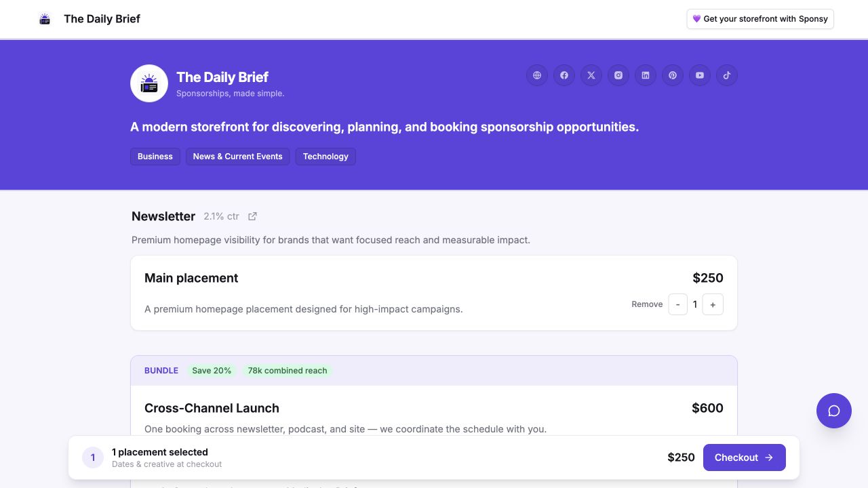Image resolution: width=868 pixels, height=488 pixels.
Task: Open the Facebook social icon
Action: click(564, 75)
